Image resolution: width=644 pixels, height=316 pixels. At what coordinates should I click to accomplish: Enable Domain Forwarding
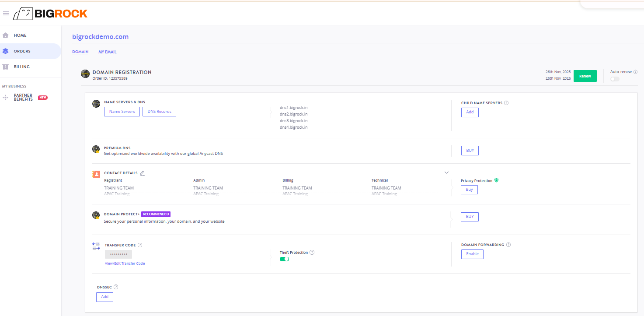point(472,254)
